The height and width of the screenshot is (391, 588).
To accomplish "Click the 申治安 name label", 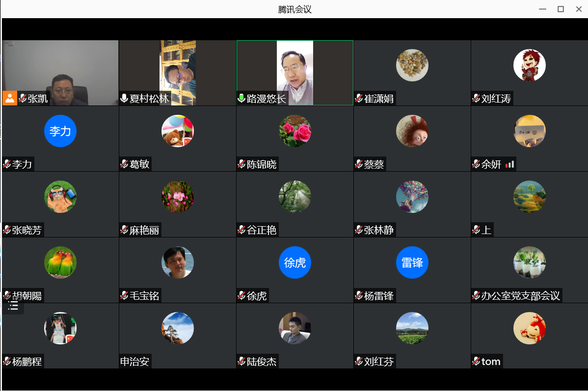I will (134, 362).
